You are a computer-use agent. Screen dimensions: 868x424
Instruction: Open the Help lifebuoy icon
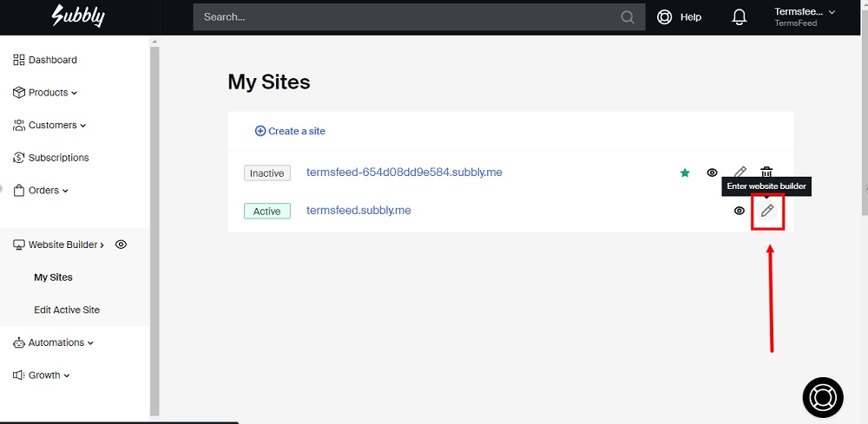click(x=664, y=17)
